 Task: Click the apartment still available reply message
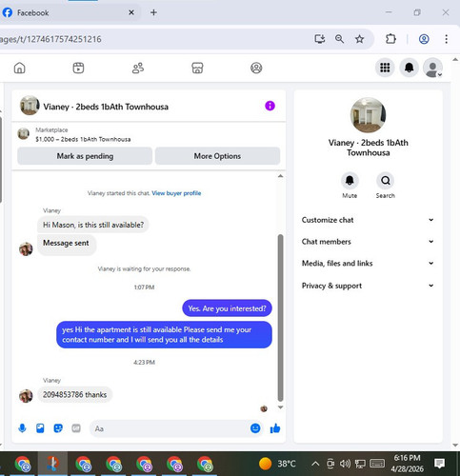tap(164, 335)
